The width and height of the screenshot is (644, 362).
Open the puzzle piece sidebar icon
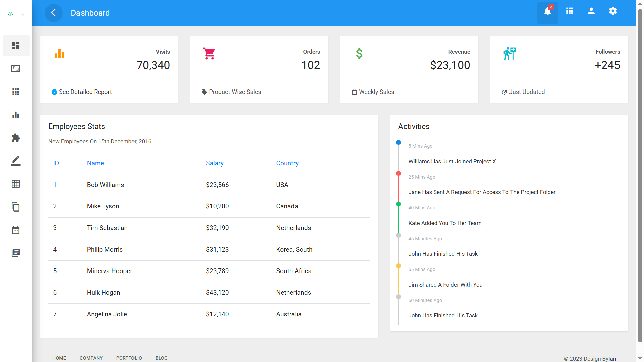16,138
